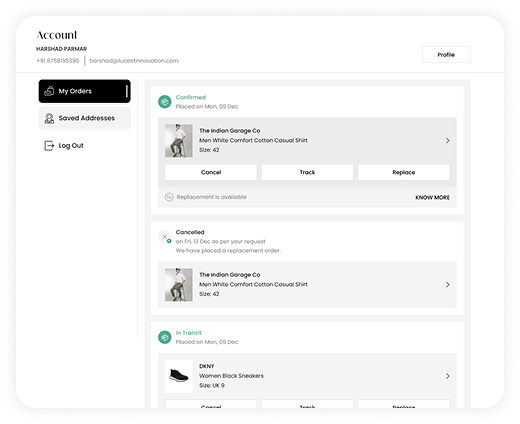Click 'Size: UK 9' text
The height and width of the screenshot is (424, 520).
[x=212, y=385]
